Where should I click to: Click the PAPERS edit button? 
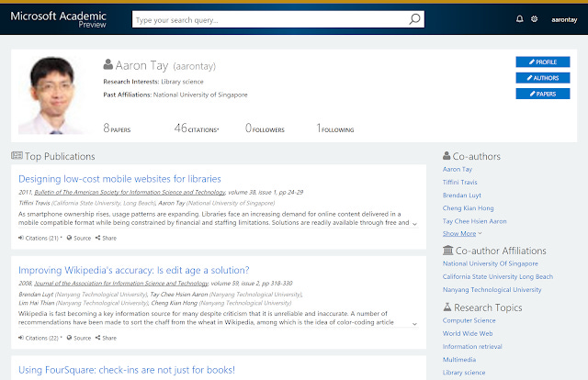point(543,94)
